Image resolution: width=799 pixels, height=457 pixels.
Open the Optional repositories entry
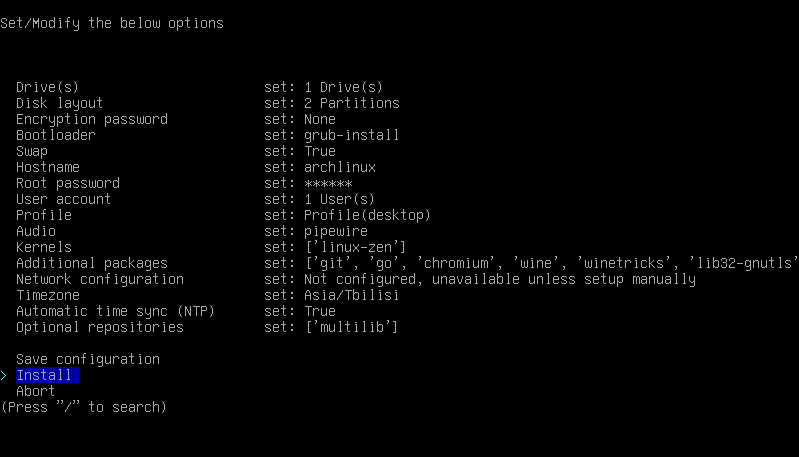pos(99,327)
